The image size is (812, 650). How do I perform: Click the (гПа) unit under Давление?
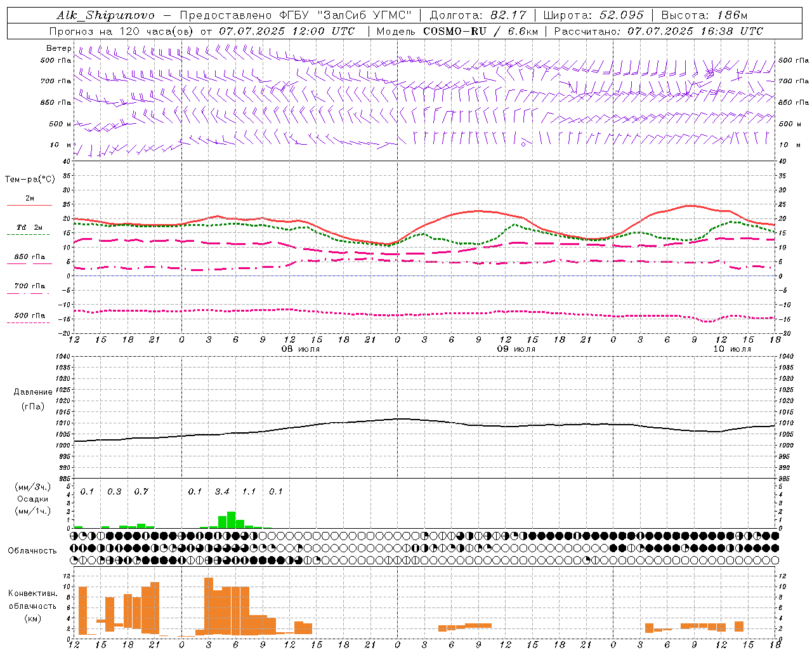coord(33,407)
